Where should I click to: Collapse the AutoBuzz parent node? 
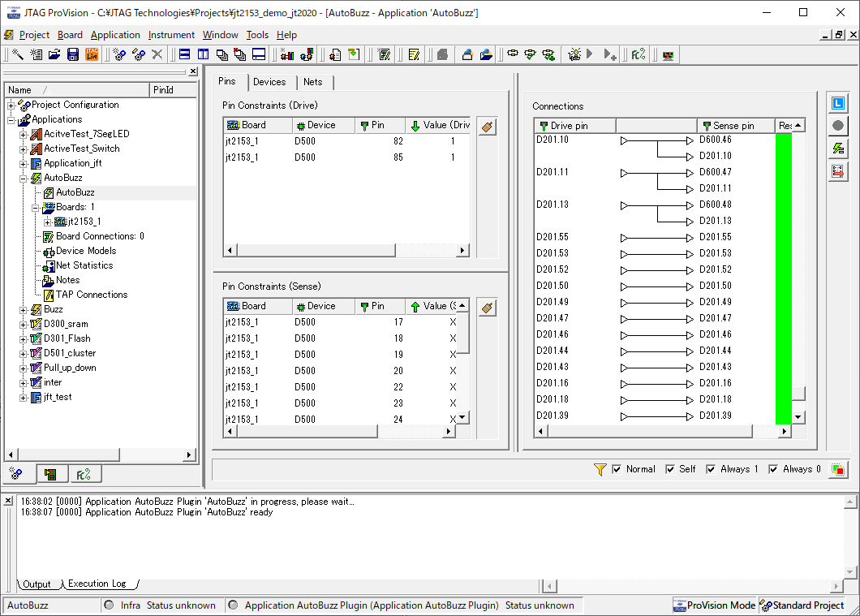point(23,179)
